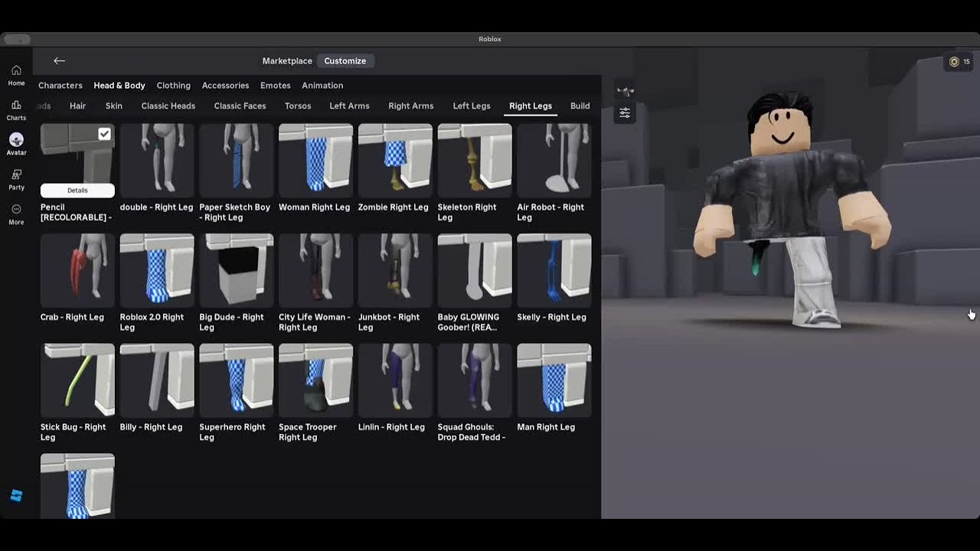Equip the Man Right Leg item
This screenshot has width=980, height=551.
coord(554,380)
